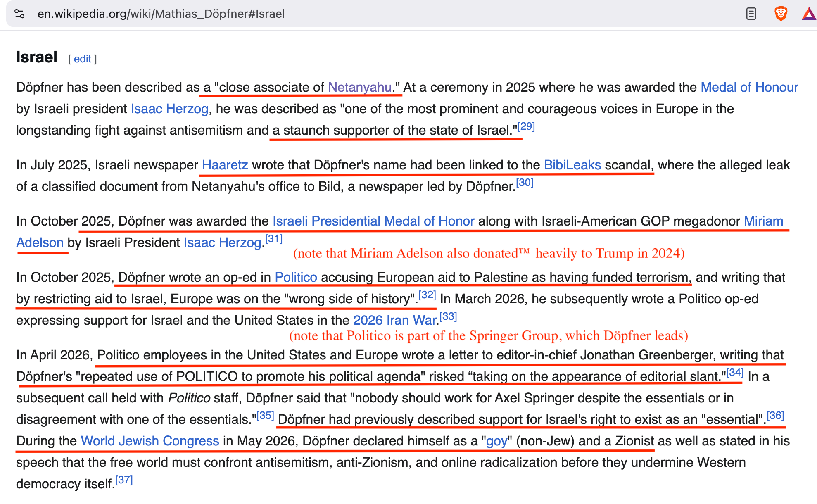This screenshot has width=817, height=504.
Task: Click the quoted phrase "wrong side of history"
Action: 350,299
